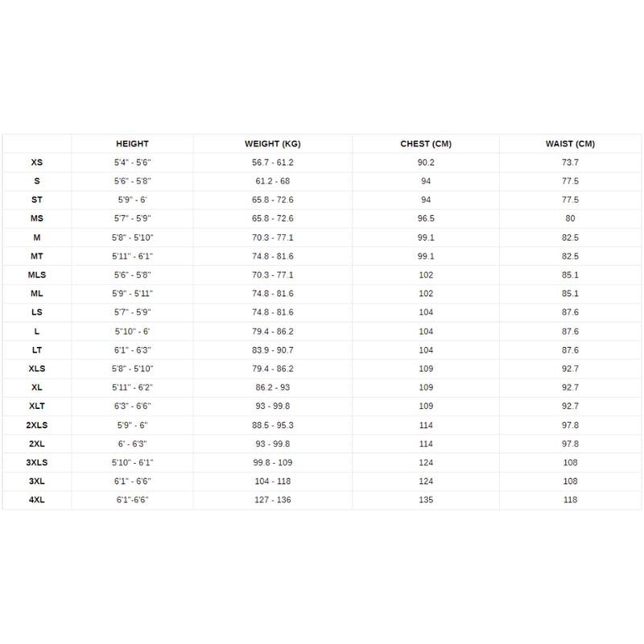Select the chest value 90.2

[x=426, y=163]
